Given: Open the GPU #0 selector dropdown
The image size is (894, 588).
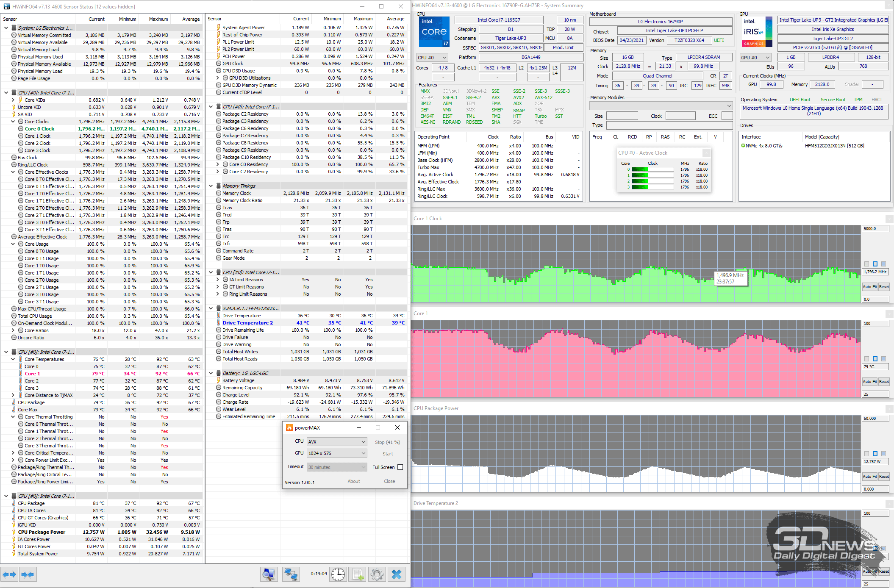Looking at the screenshot, I should [755, 58].
